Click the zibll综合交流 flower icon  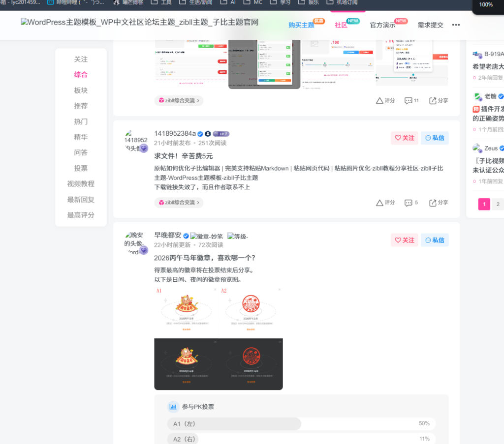[x=161, y=203]
